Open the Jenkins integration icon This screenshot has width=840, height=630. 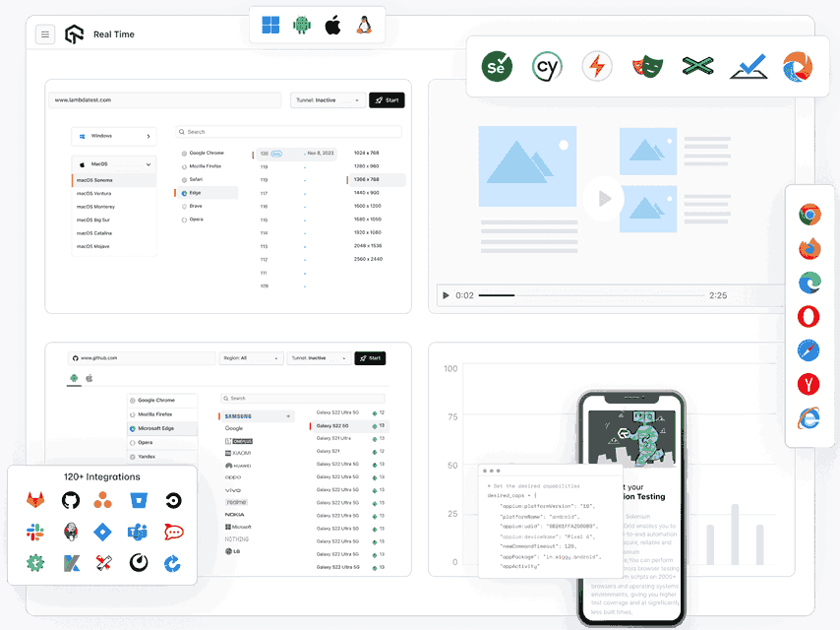tap(70, 532)
